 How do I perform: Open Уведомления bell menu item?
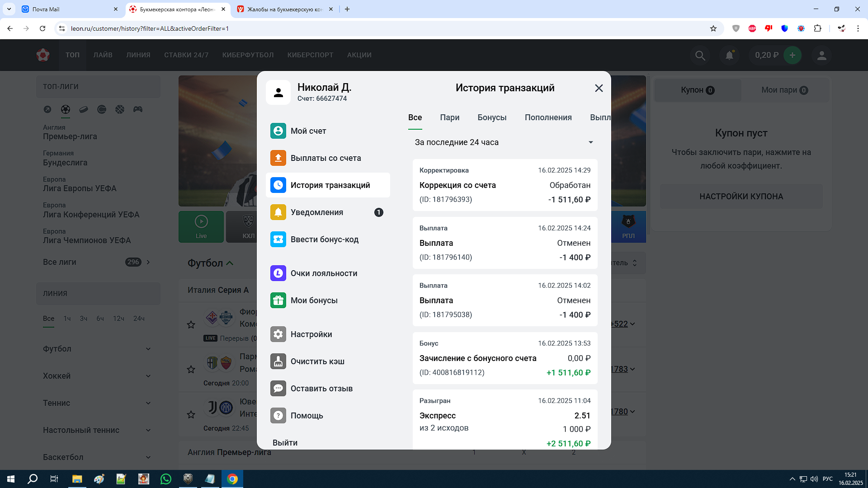[328, 212]
